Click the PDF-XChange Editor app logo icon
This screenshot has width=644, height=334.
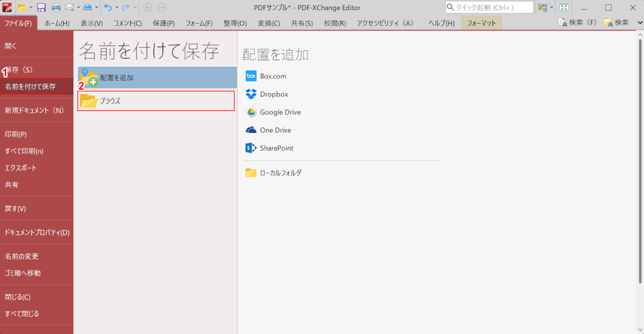[7, 7]
